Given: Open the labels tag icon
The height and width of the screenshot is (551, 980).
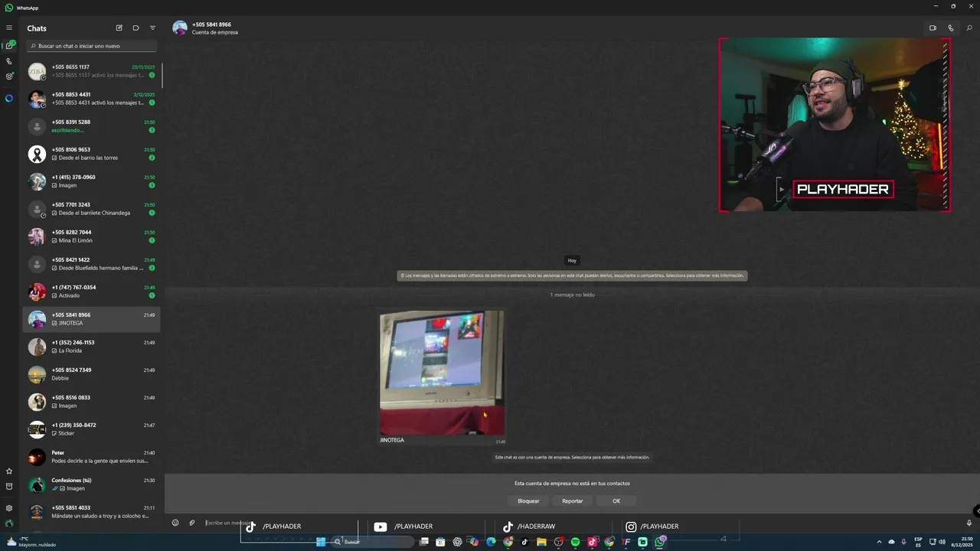Looking at the screenshot, I should pyautogui.click(x=136, y=28).
